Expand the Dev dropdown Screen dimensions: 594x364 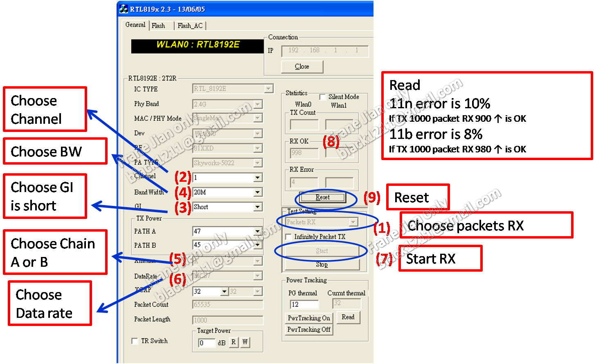(258, 134)
